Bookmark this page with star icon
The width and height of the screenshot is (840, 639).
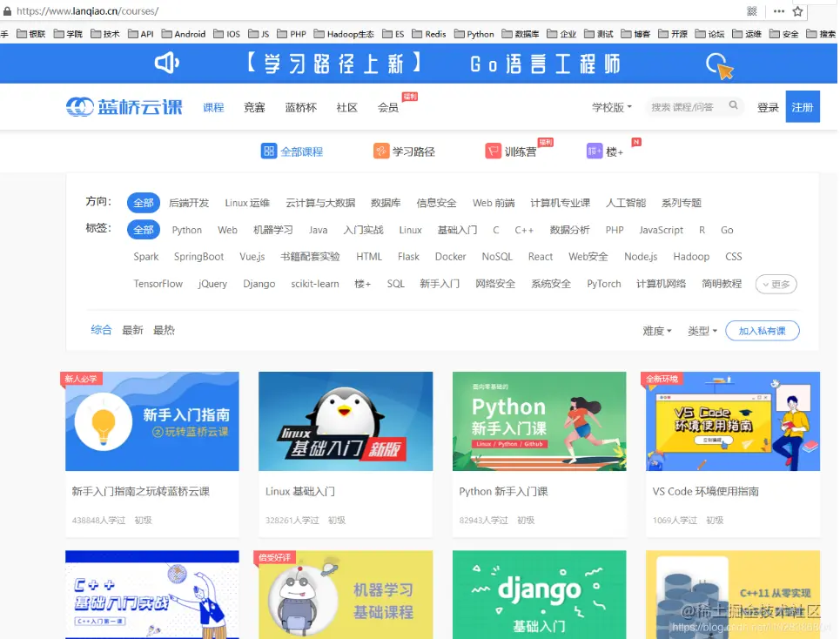tap(797, 11)
